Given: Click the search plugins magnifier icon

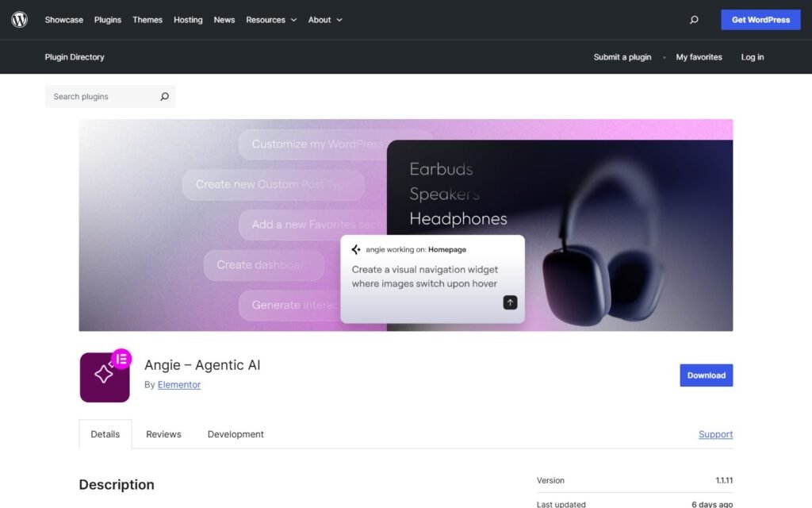Looking at the screenshot, I should (164, 96).
